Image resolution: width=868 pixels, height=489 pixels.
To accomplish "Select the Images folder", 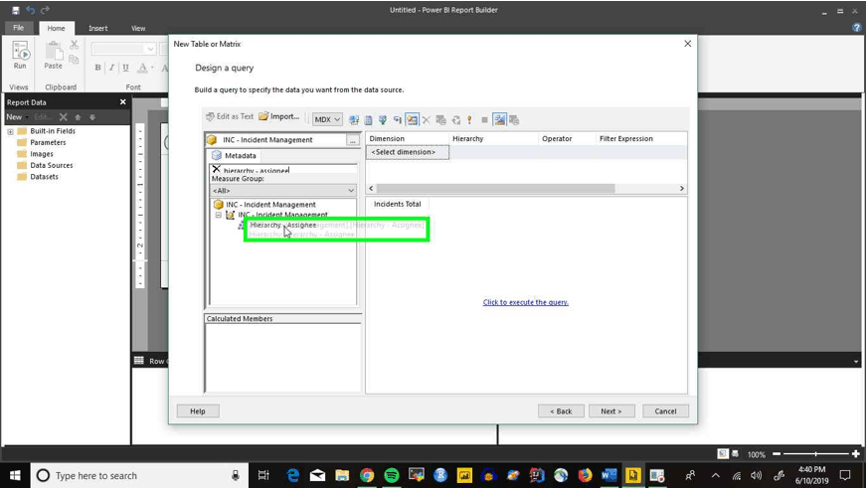I will [36, 154].
